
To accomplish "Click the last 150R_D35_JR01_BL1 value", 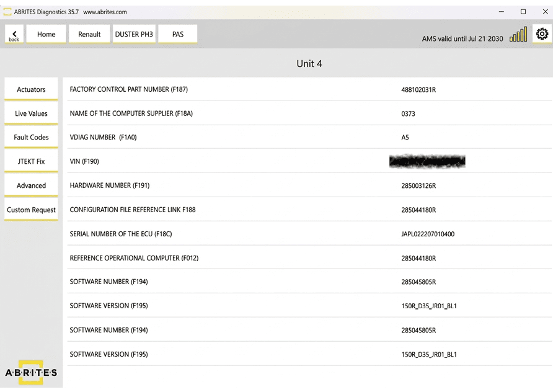I will pyautogui.click(x=429, y=354).
